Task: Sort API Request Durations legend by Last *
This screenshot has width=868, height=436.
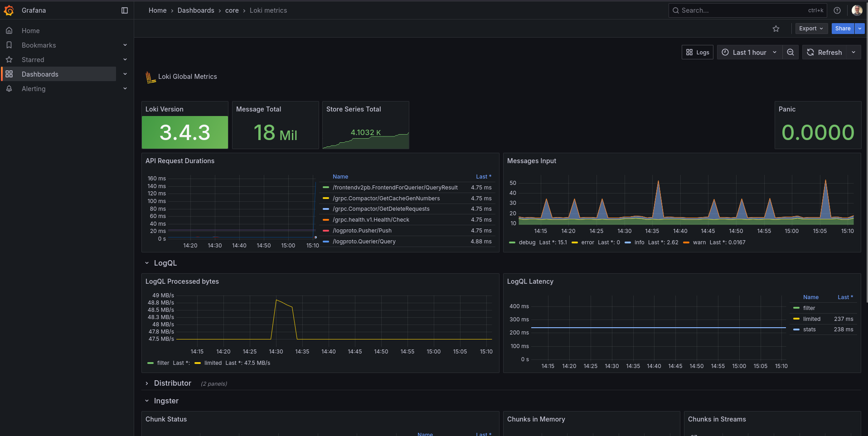Action: point(484,177)
